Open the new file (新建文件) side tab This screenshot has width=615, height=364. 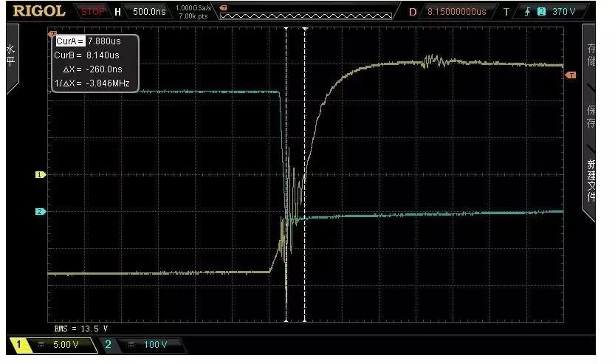590,182
